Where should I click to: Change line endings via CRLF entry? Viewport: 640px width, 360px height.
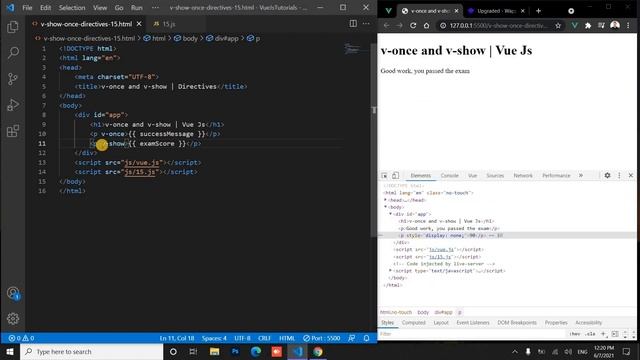(264, 338)
